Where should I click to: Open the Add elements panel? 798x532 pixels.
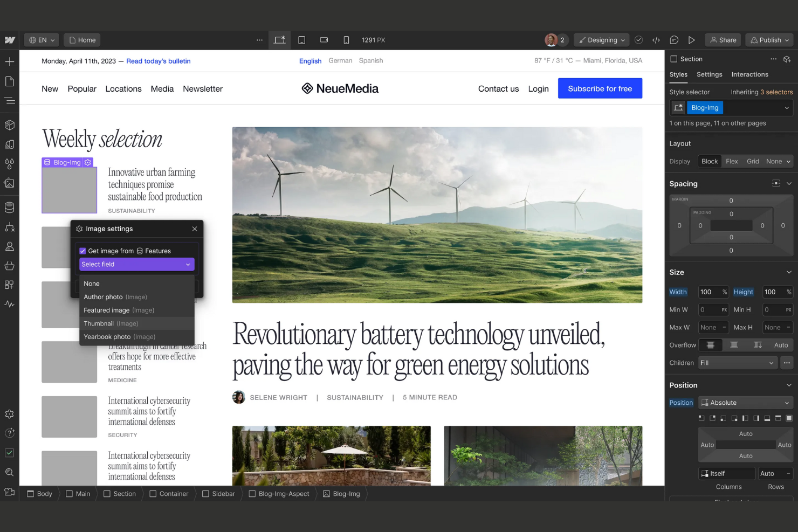(9, 61)
